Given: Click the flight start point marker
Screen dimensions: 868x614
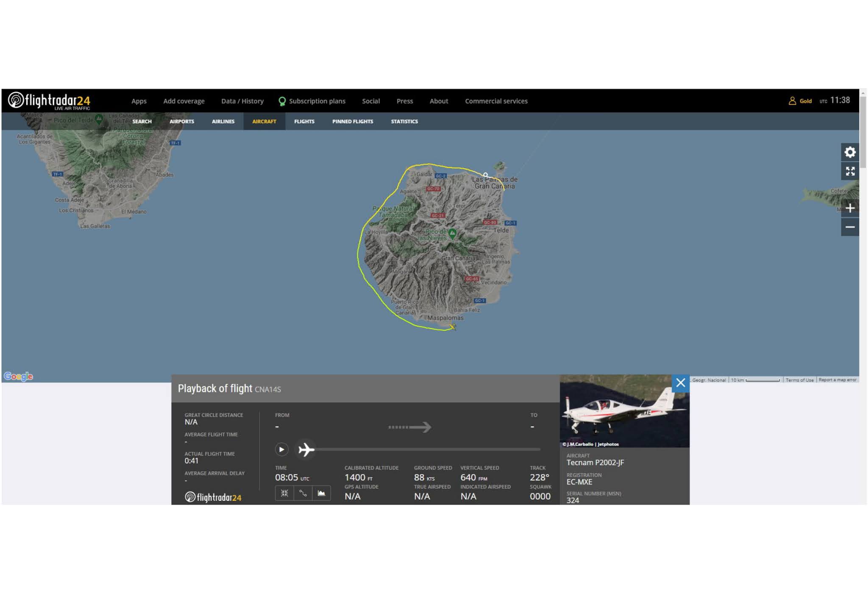Looking at the screenshot, I should point(485,175).
